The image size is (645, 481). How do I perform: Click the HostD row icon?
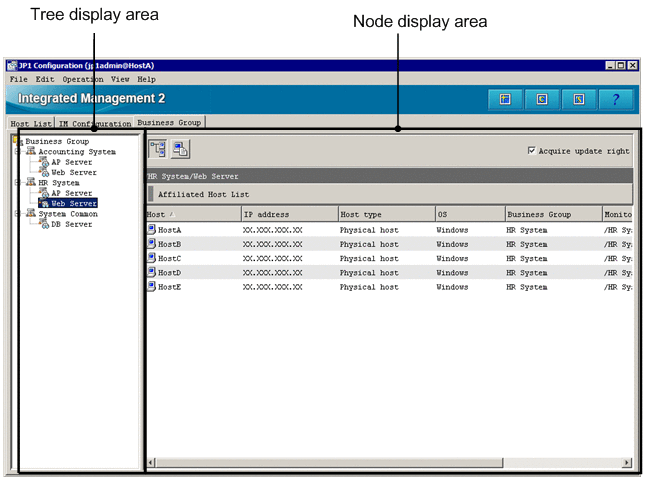point(151,272)
